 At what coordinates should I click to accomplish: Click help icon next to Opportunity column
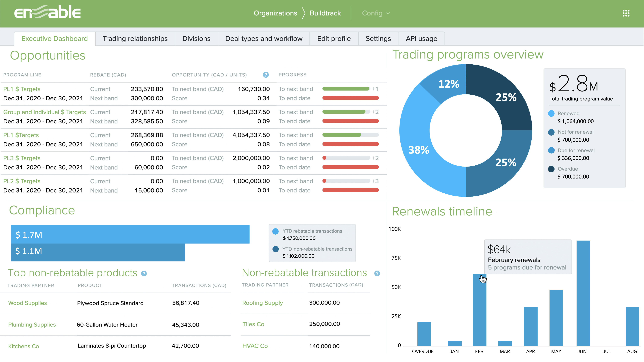point(266,75)
